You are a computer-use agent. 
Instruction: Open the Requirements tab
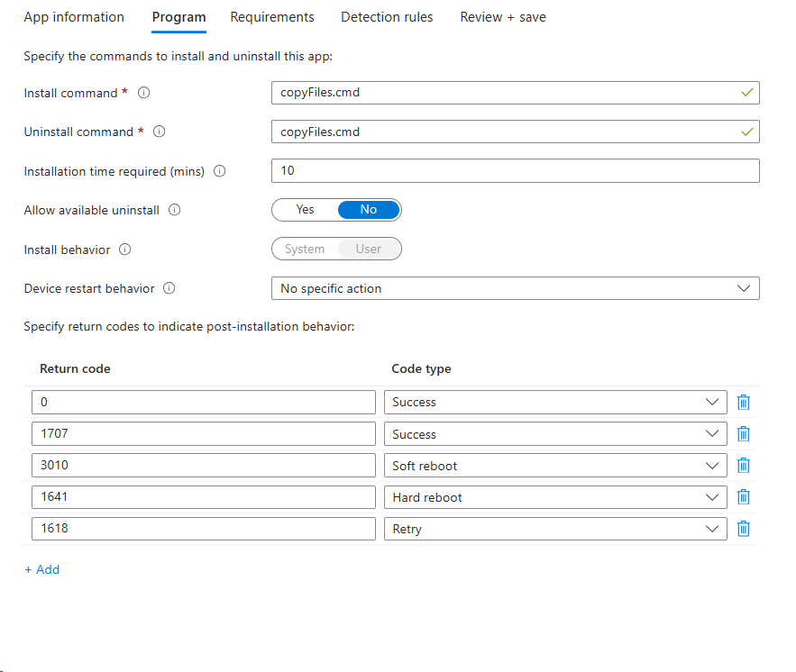[272, 17]
